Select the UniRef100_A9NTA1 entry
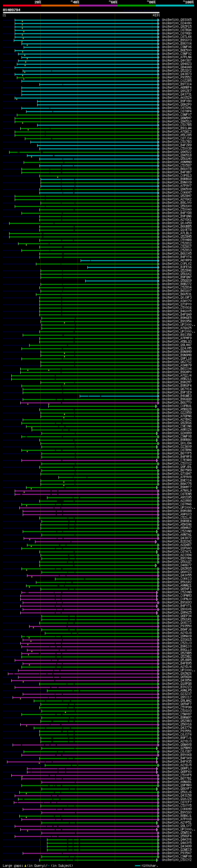 coord(177,535)
